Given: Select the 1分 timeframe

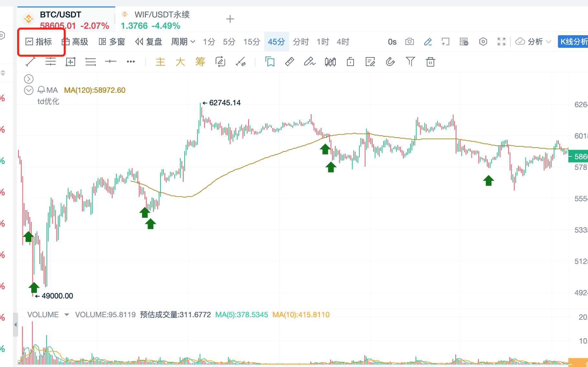Looking at the screenshot, I should click(209, 42).
